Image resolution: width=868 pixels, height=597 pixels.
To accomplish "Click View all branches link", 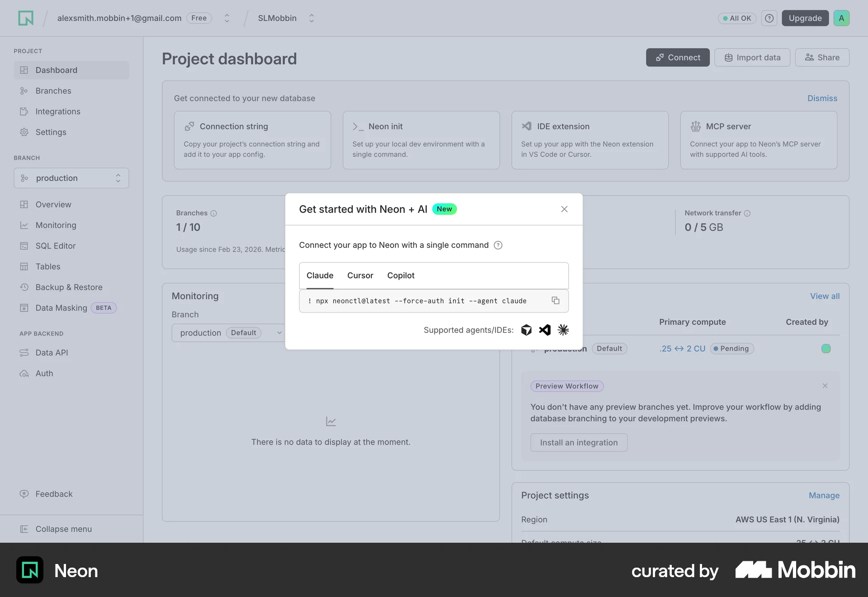I will pos(825,296).
